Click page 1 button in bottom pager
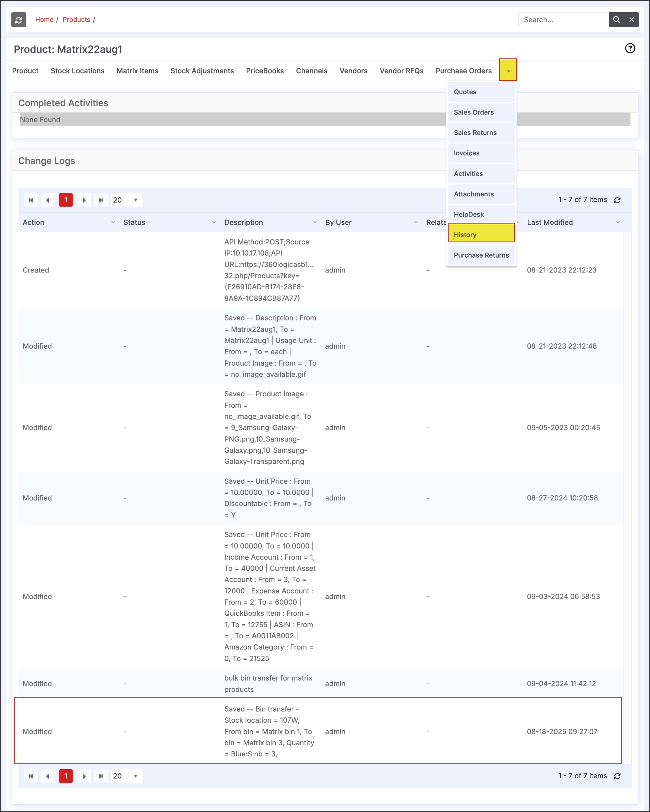 (66, 776)
